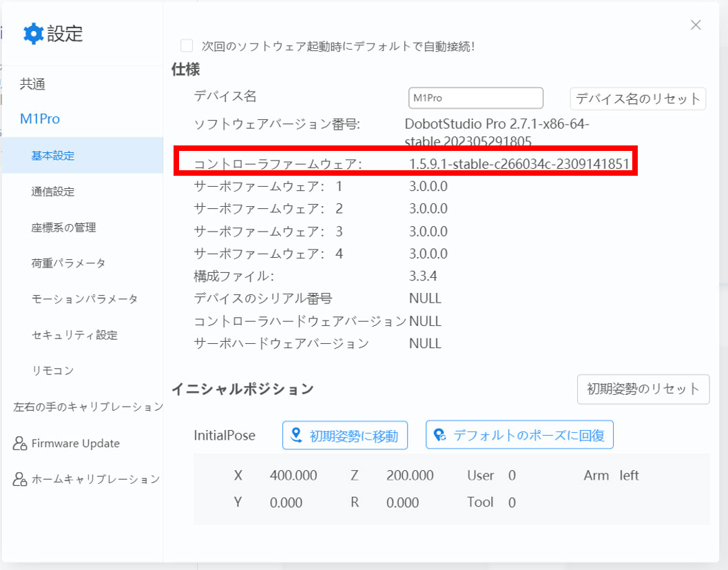Select the 基本設定 menu item
This screenshot has width=728, height=570.
53,156
